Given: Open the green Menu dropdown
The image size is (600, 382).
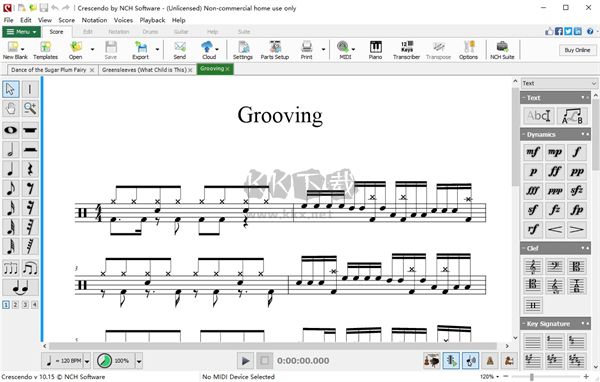Looking at the screenshot, I should point(21,32).
